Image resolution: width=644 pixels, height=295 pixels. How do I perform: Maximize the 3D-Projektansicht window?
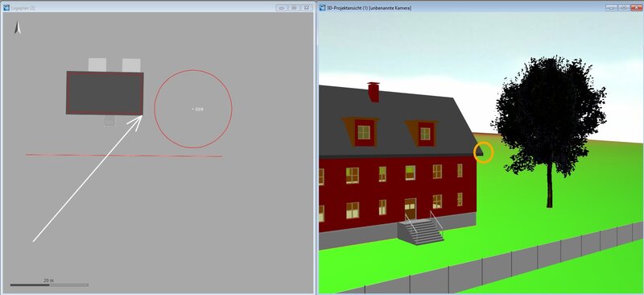(623, 7)
